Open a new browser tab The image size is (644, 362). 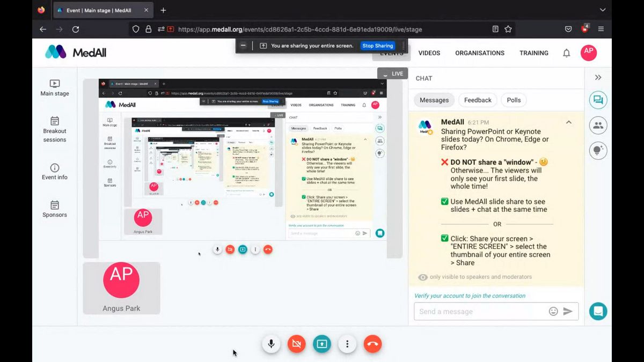coord(163,10)
